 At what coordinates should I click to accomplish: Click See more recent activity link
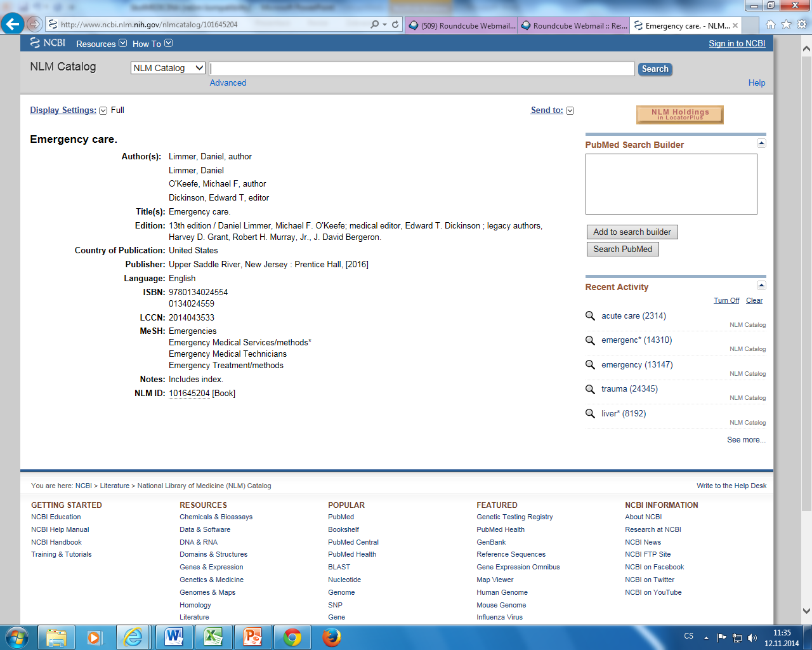(x=746, y=440)
